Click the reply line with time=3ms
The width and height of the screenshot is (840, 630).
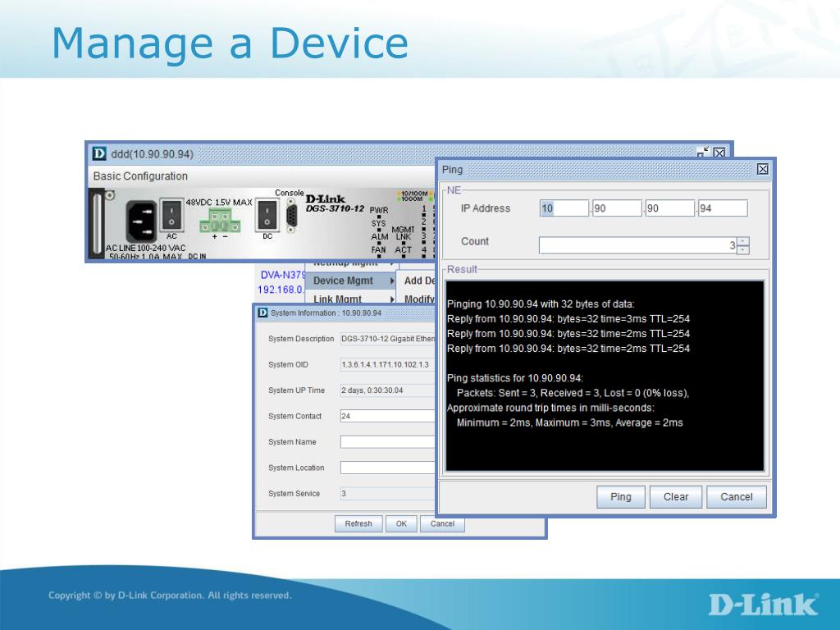tap(568, 319)
